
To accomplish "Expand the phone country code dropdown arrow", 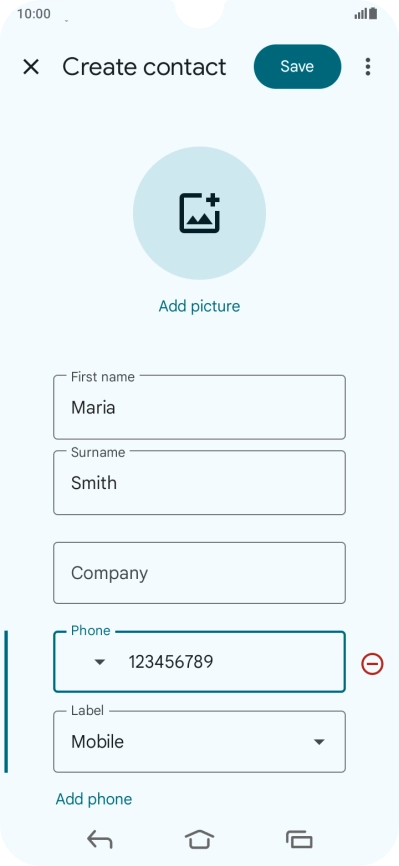I will 99,662.
